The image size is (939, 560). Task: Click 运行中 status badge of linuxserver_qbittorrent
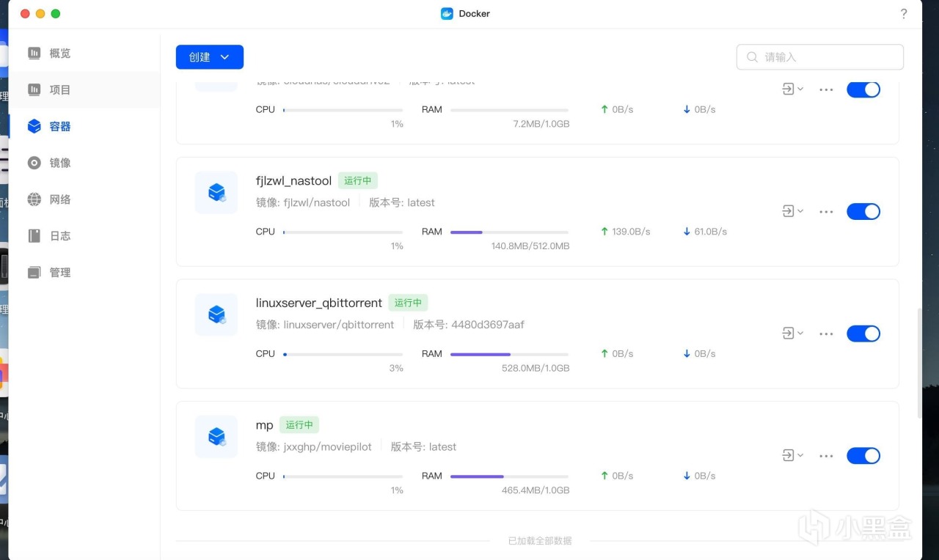(408, 303)
